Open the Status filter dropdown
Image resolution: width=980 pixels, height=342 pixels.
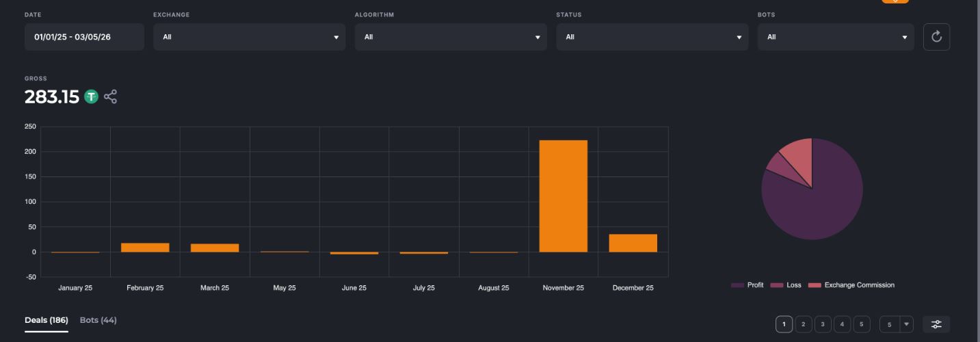pos(652,37)
